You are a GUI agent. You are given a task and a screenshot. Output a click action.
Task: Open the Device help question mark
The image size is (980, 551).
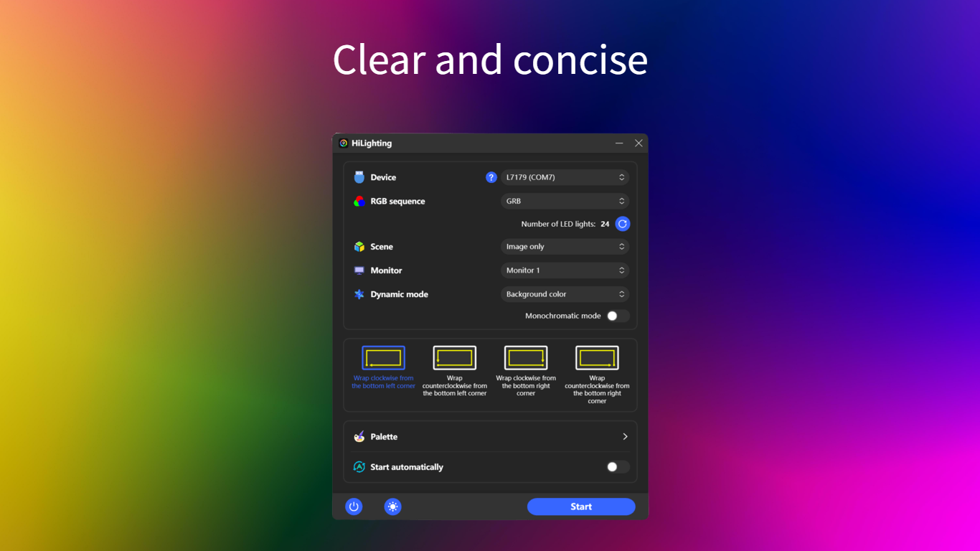(x=491, y=176)
